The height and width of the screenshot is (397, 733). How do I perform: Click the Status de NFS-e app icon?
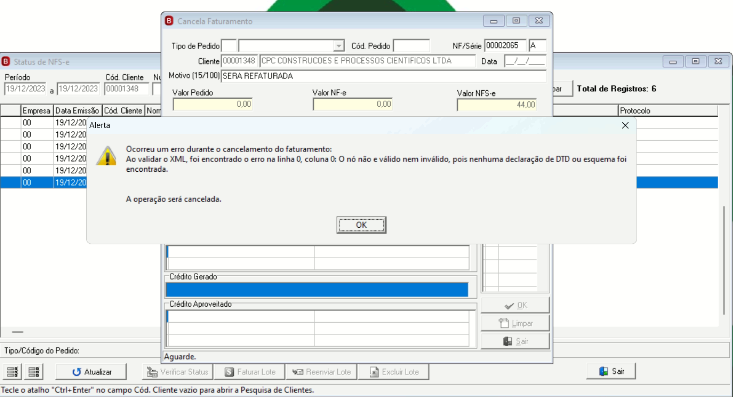tap(6, 62)
